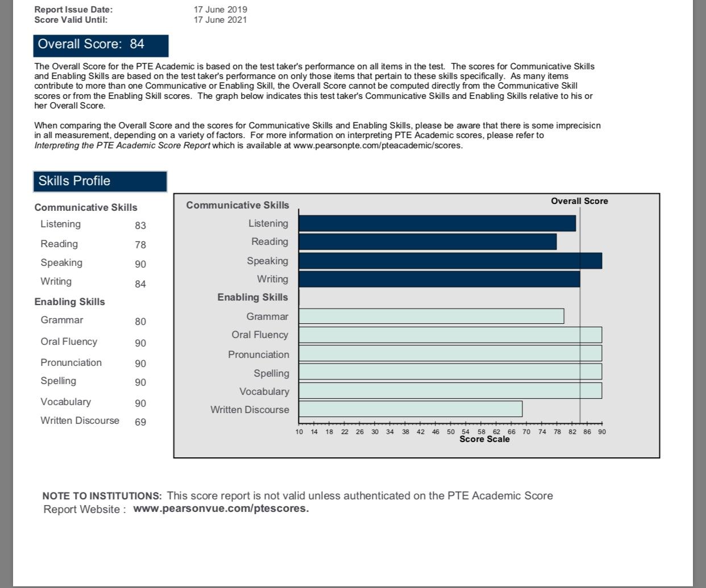Click the dark blue Reading bar in chart
The height and width of the screenshot is (588, 706).
[427, 242]
